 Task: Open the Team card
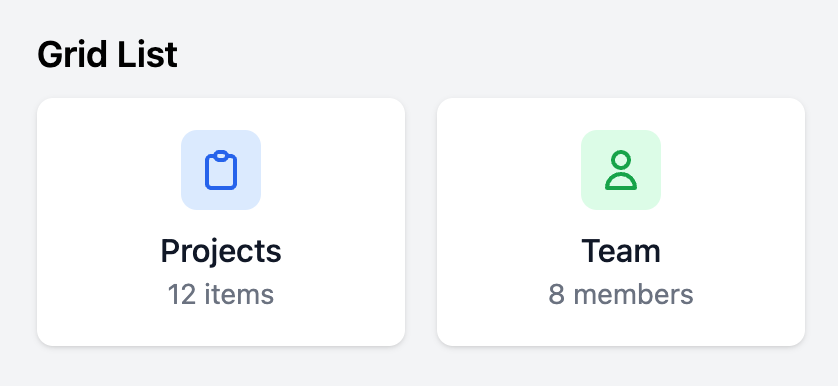(621, 222)
